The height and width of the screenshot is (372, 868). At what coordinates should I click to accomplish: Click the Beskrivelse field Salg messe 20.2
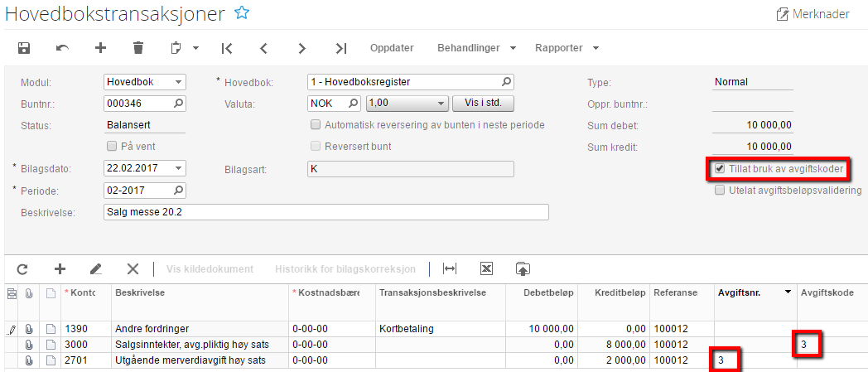click(326, 212)
